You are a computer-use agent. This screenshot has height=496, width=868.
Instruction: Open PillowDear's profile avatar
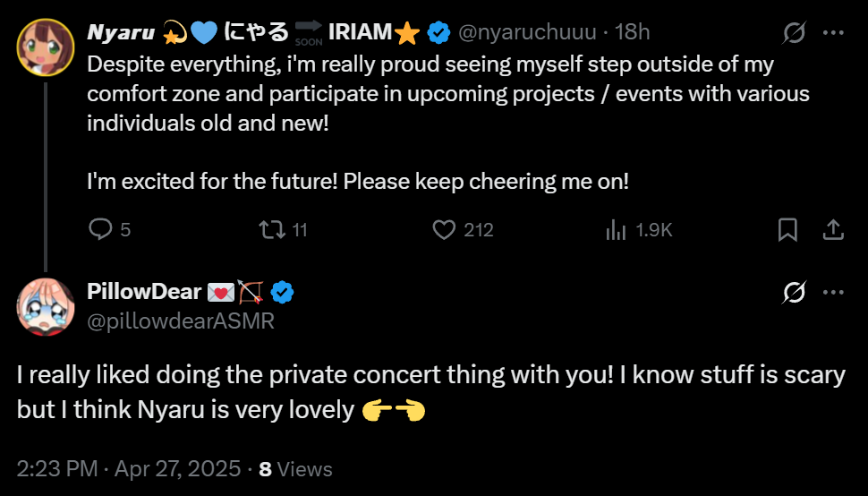pos(45,306)
